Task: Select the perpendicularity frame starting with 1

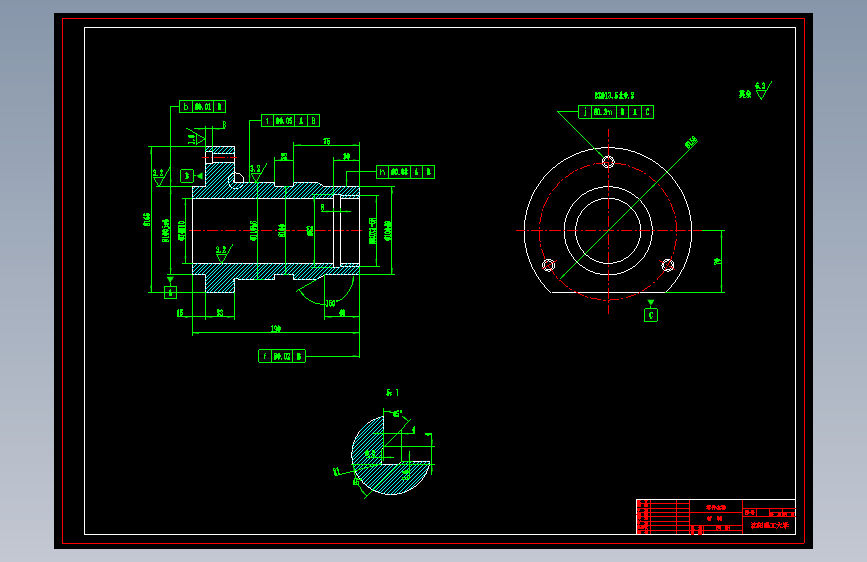Action: (x=290, y=121)
